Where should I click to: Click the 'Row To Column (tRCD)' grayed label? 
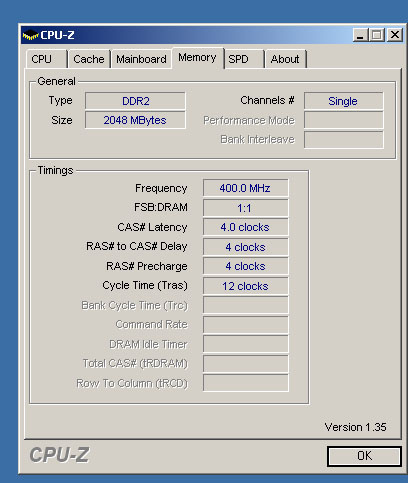click(x=132, y=383)
